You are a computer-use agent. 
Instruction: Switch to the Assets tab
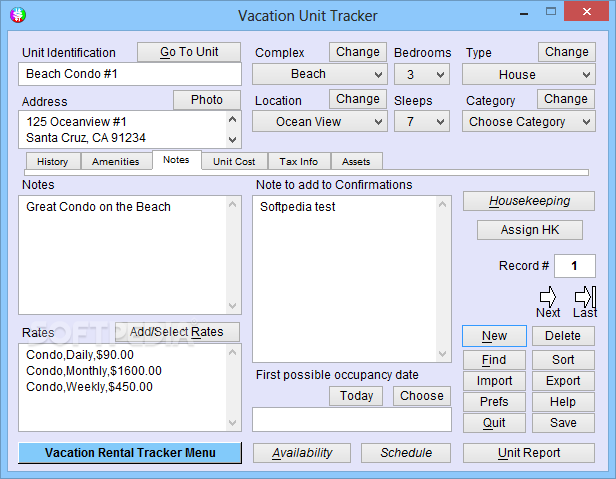pos(356,162)
